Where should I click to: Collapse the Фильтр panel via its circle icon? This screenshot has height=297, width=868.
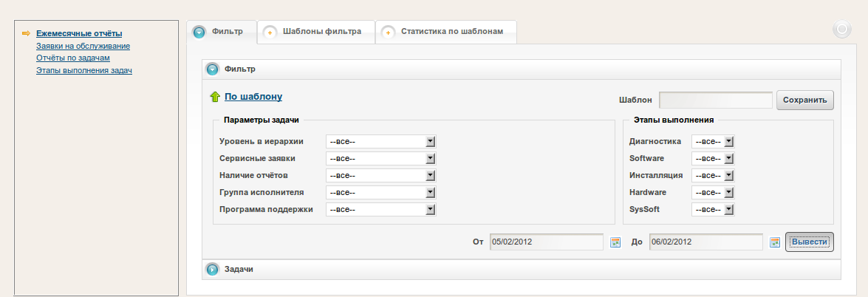pos(213,69)
